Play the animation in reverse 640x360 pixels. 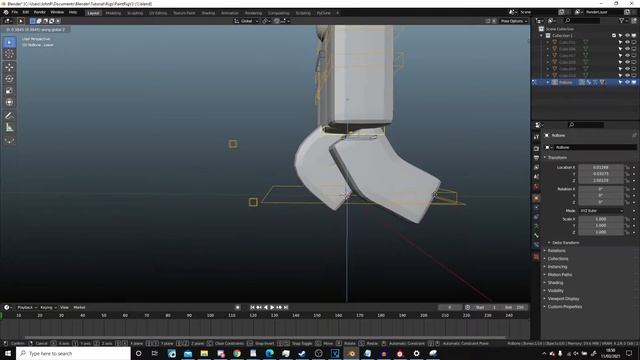(266, 307)
